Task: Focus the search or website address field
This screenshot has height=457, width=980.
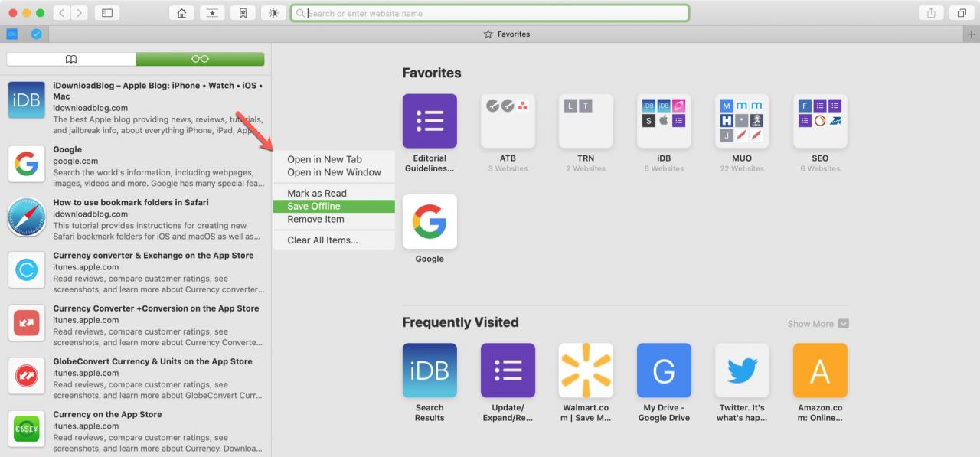Action: (x=490, y=13)
